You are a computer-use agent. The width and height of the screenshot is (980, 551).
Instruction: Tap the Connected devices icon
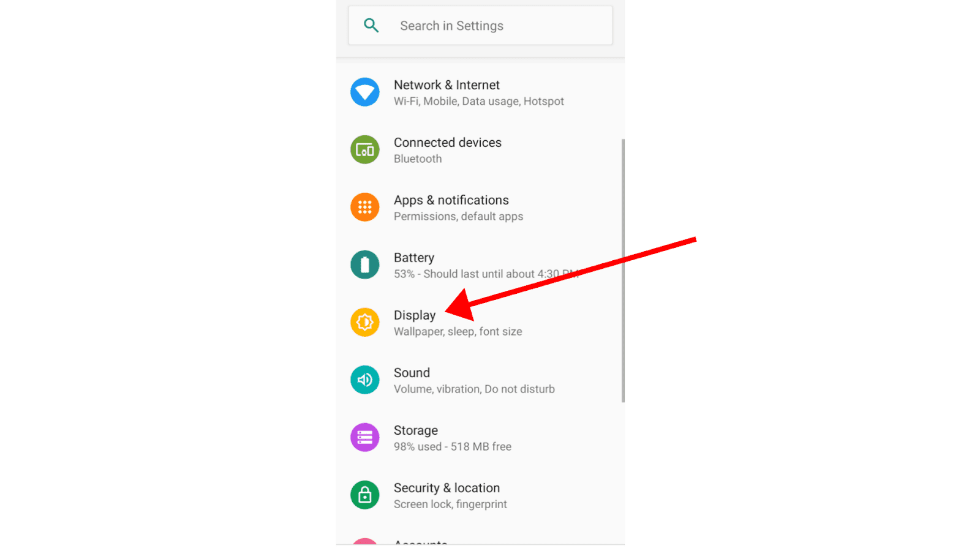coord(365,149)
